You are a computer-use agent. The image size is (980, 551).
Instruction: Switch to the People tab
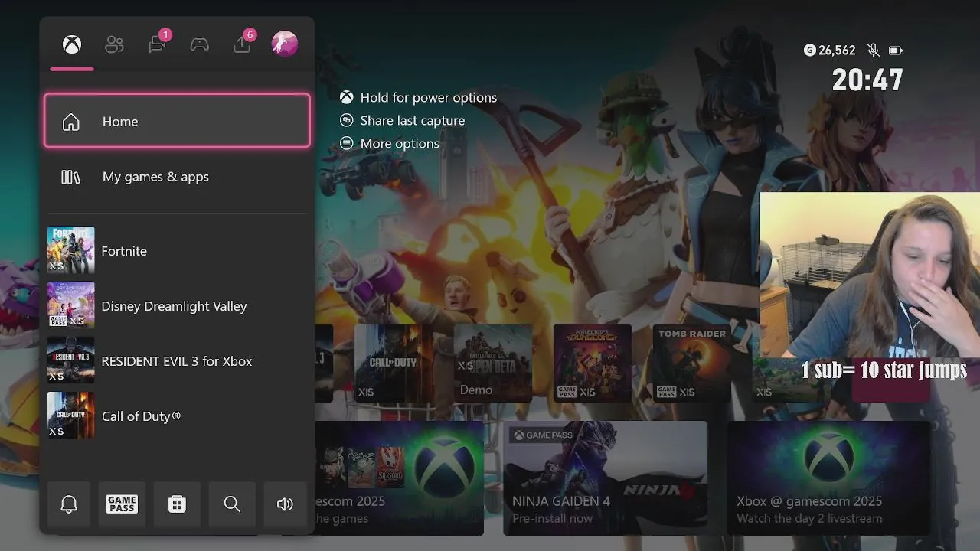pos(114,44)
